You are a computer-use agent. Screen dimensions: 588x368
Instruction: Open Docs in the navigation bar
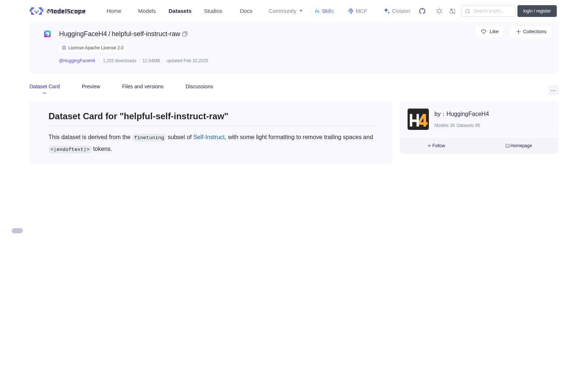pos(246,11)
